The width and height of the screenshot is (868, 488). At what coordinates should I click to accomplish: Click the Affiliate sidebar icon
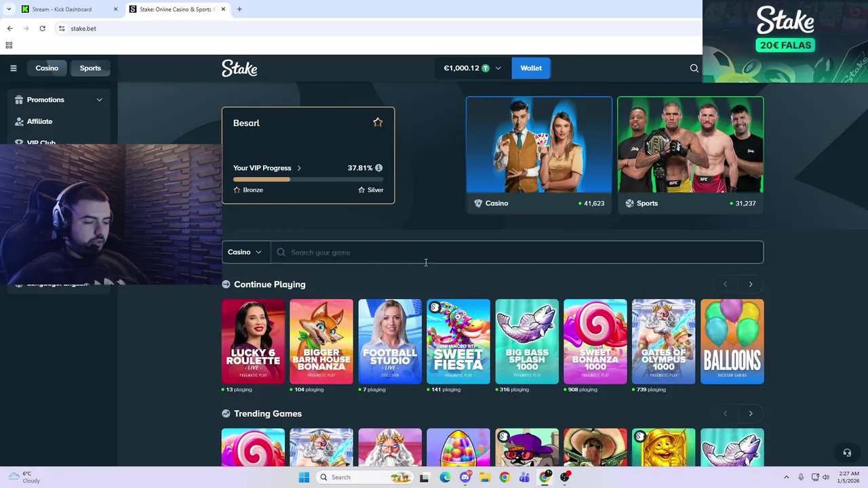pyautogui.click(x=19, y=121)
